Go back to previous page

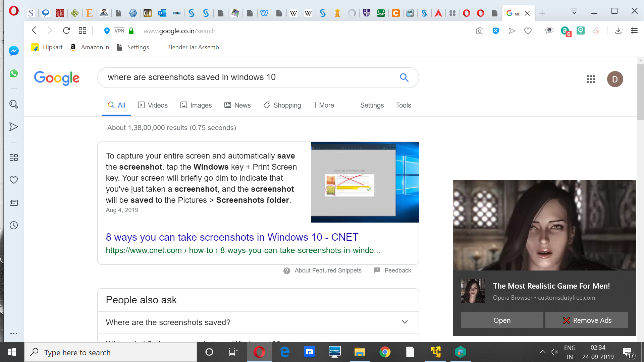pyautogui.click(x=34, y=31)
